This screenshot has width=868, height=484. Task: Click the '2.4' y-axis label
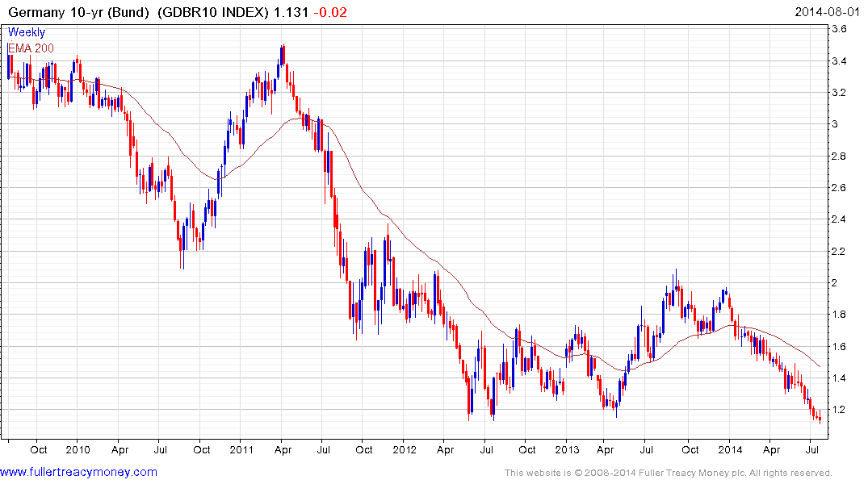(x=839, y=219)
